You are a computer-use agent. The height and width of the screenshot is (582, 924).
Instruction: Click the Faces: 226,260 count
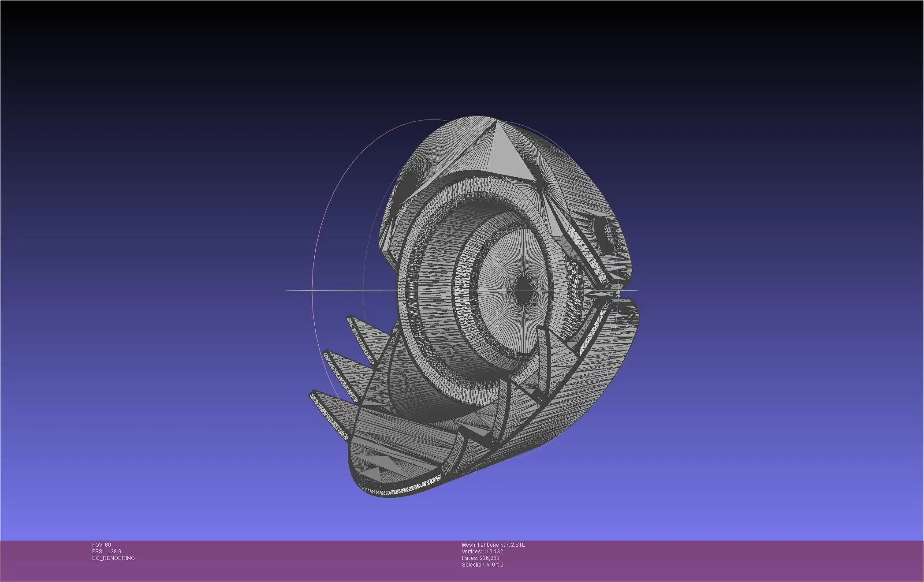480,558
